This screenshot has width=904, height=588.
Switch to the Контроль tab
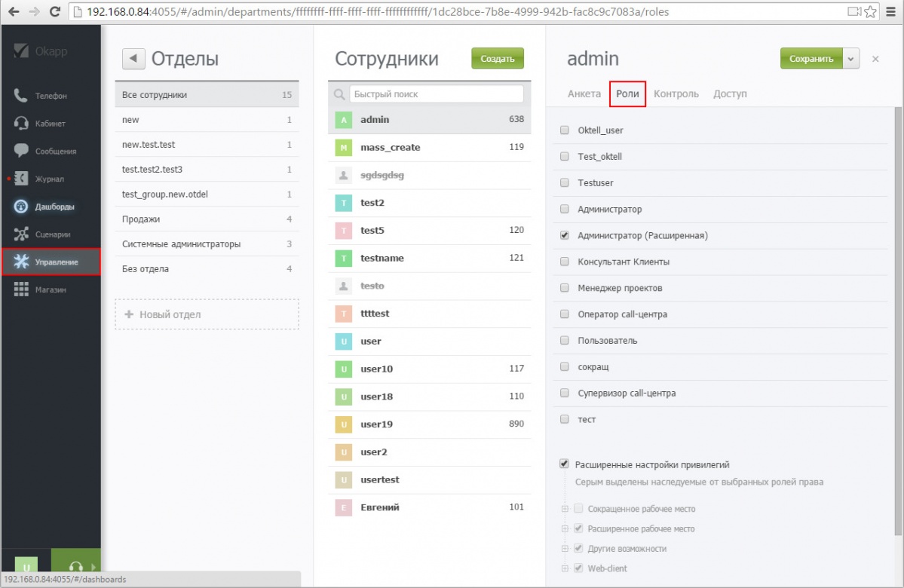(x=676, y=94)
